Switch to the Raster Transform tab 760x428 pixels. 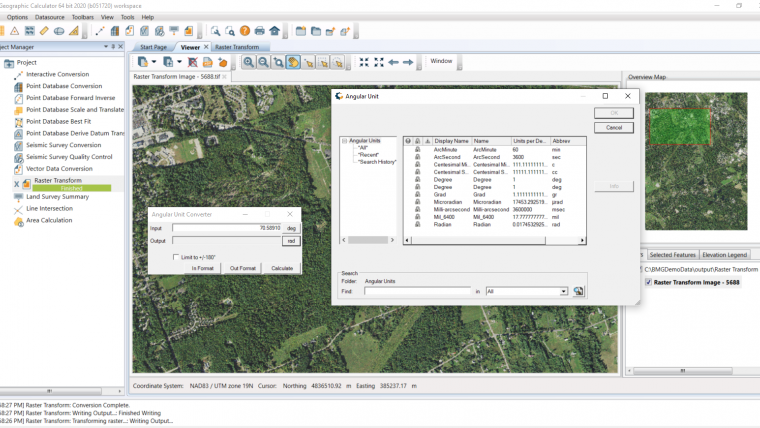pyautogui.click(x=237, y=47)
